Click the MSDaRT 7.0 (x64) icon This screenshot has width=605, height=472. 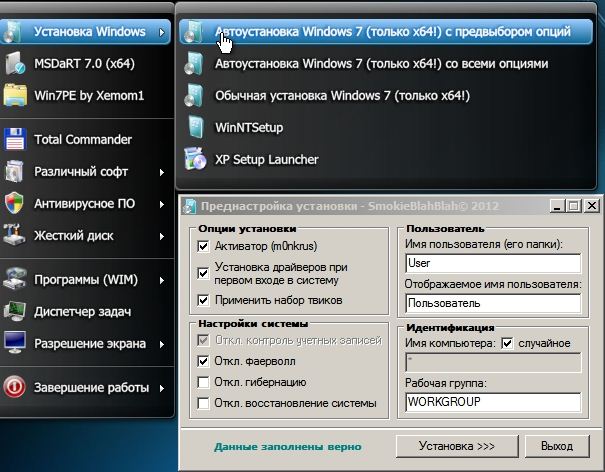pyautogui.click(x=16, y=64)
